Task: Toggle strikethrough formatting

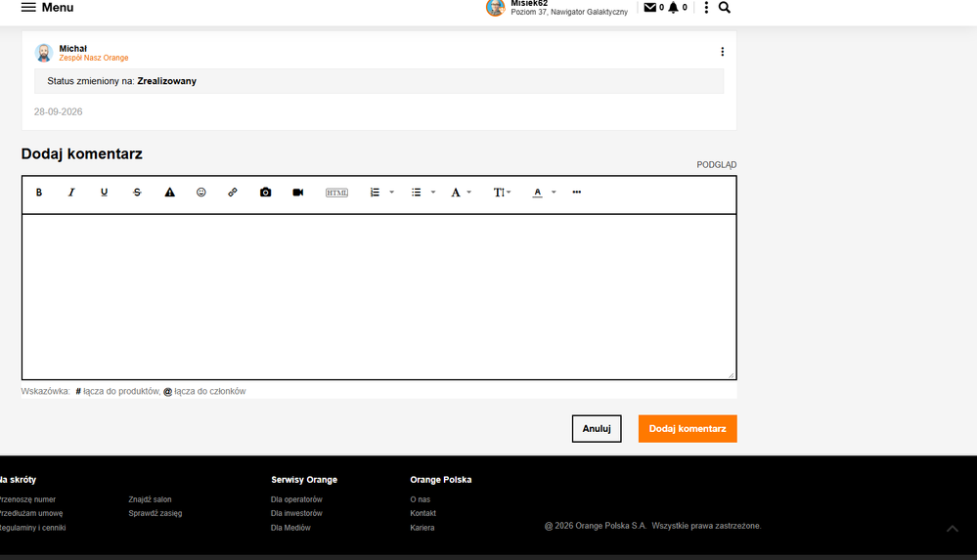Action: (x=137, y=193)
